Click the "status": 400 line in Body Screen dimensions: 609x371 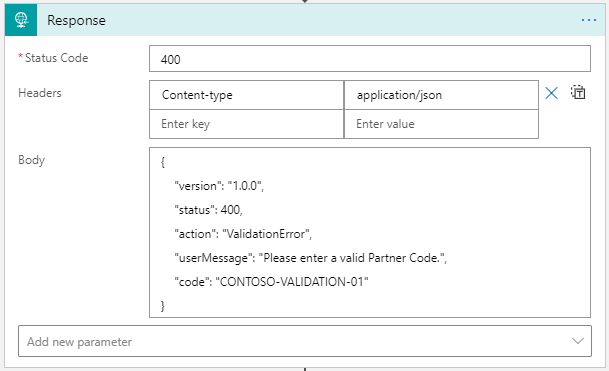coord(208,210)
